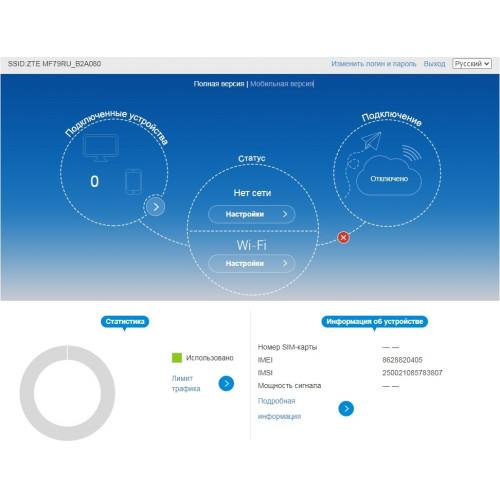Click the green Использовано color swatch

tap(177, 358)
